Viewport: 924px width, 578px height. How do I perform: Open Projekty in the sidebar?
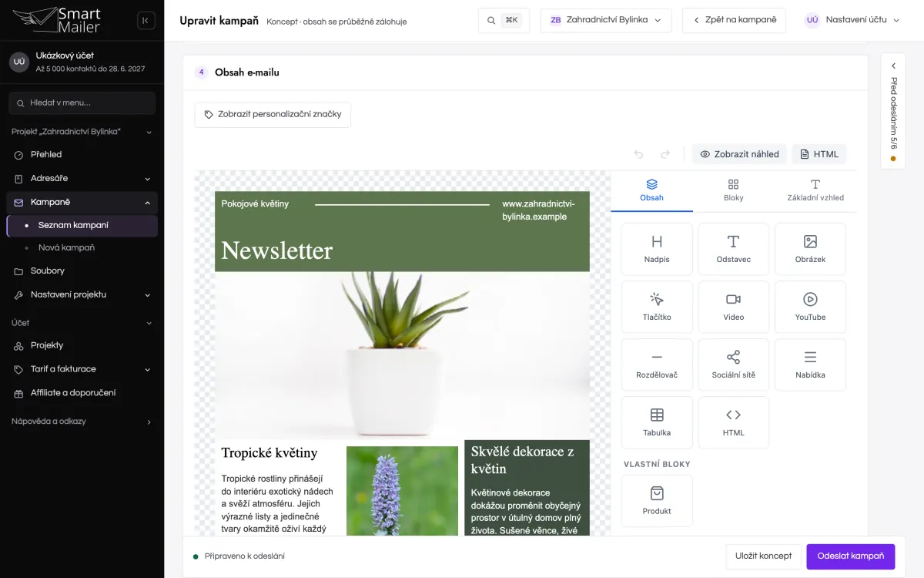point(82,345)
